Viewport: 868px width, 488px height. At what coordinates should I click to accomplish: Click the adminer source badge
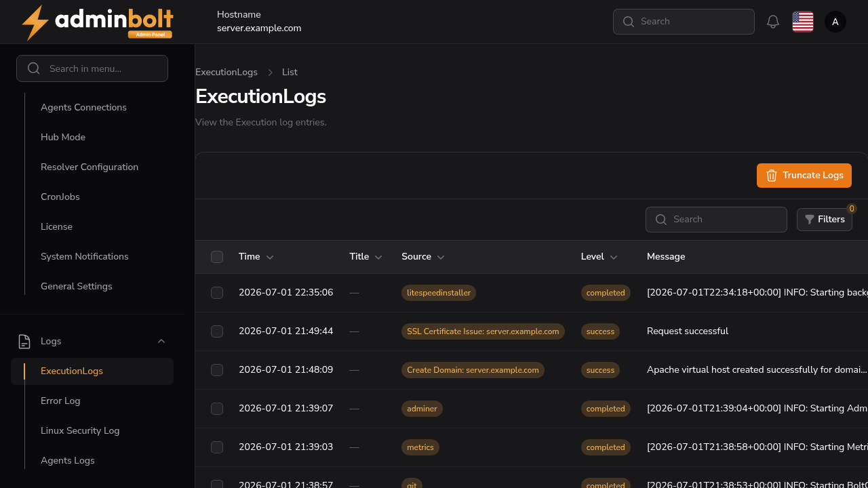422,409
